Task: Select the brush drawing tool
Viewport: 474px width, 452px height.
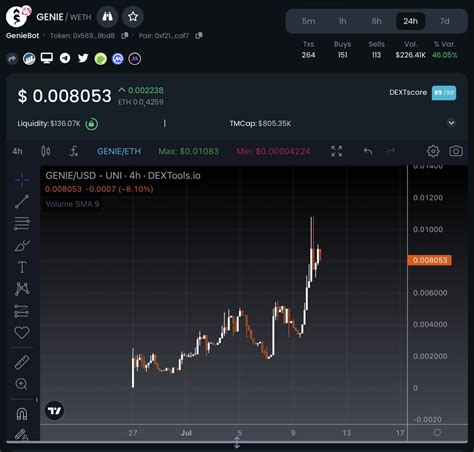Action: pos(22,246)
